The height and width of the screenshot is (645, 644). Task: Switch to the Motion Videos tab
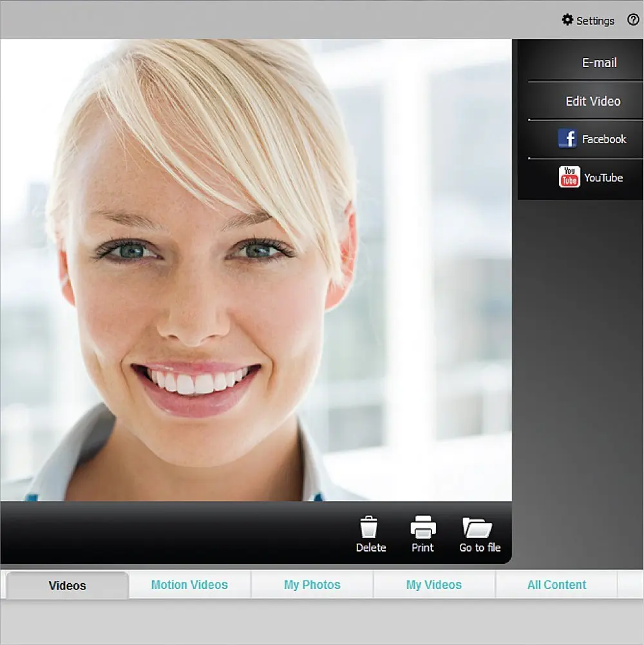coord(189,584)
